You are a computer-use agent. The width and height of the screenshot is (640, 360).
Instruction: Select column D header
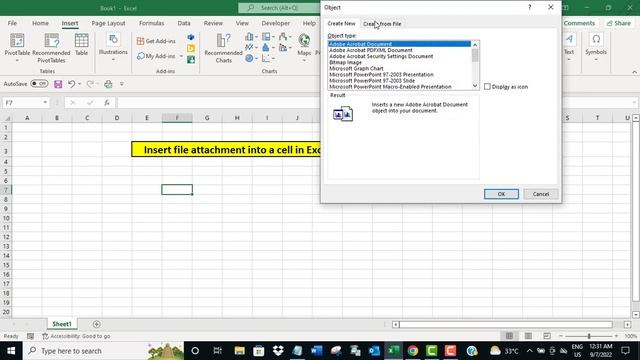(x=117, y=118)
